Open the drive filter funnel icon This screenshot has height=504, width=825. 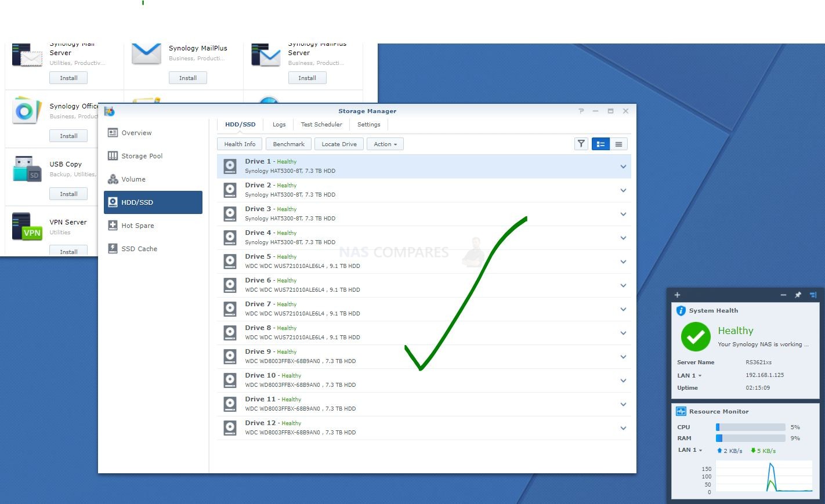click(x=581, y=144)
